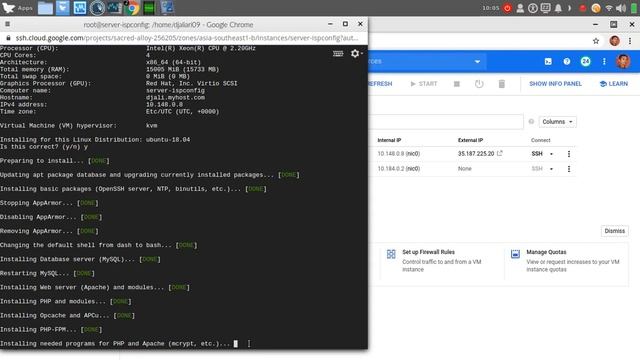Screen dimensions: 640x360
Task: Click internal IP 10.148.0.8 (nic0)
Action: click(398, 153)
